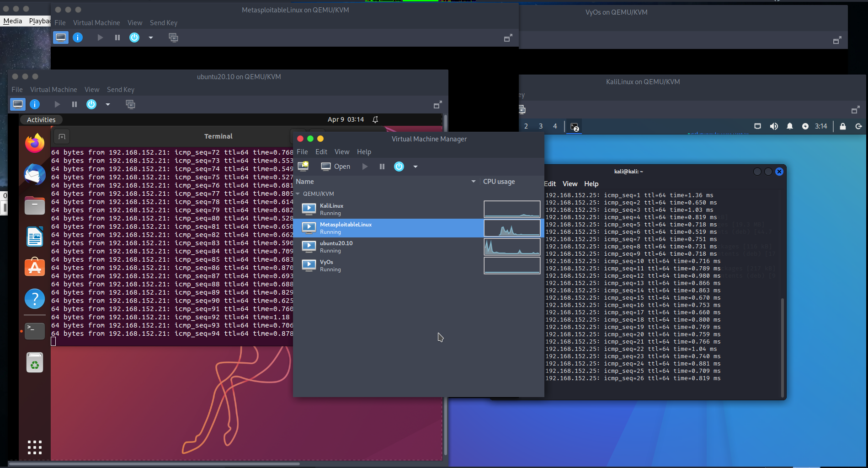This screenshot has width=868, height=468.
Task: Select the VyOs virtual machine row
Action: point(418,265)
